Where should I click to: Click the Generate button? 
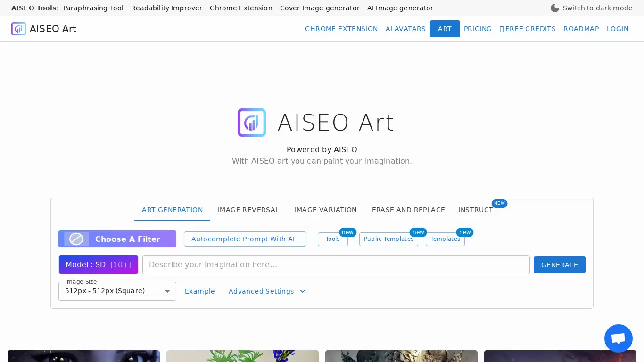560,265
